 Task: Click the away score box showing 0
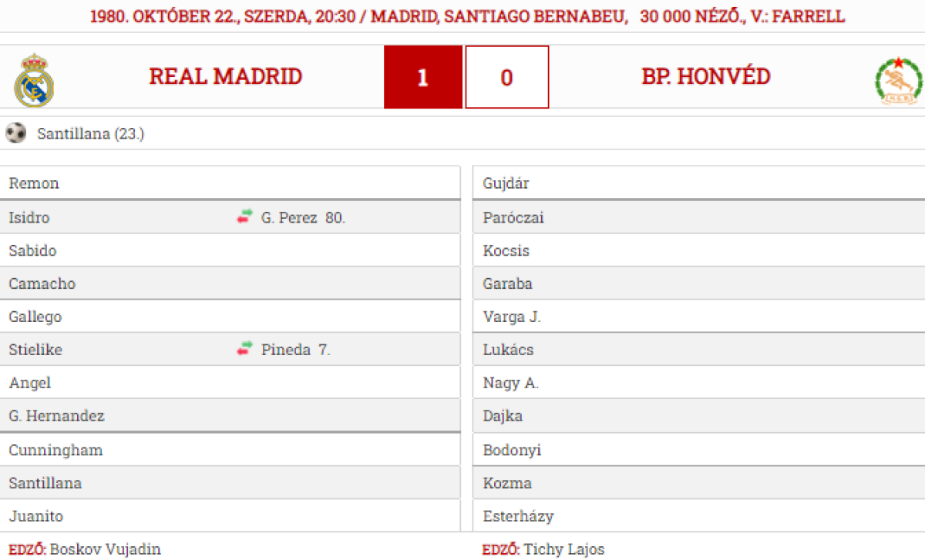506,77
